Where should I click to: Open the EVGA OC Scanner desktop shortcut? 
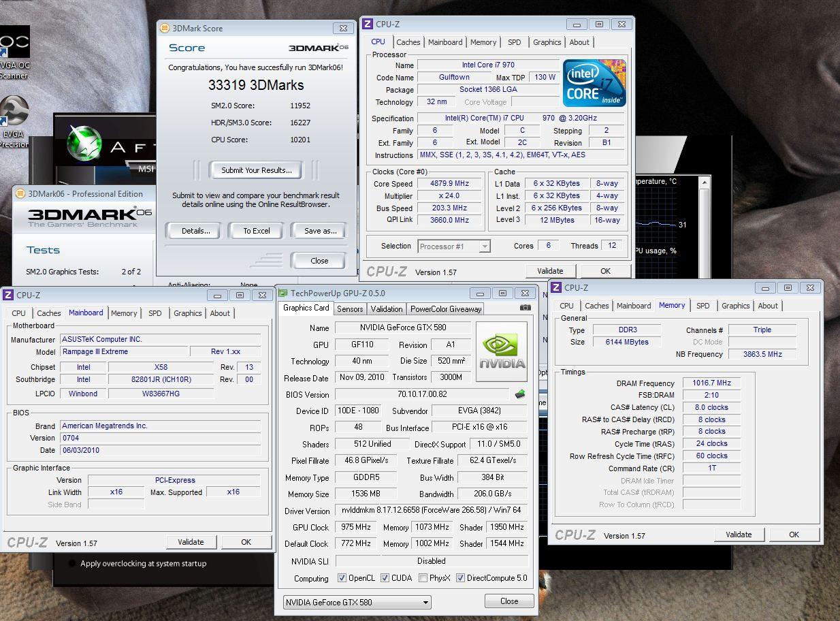click(x=14, y=52)
